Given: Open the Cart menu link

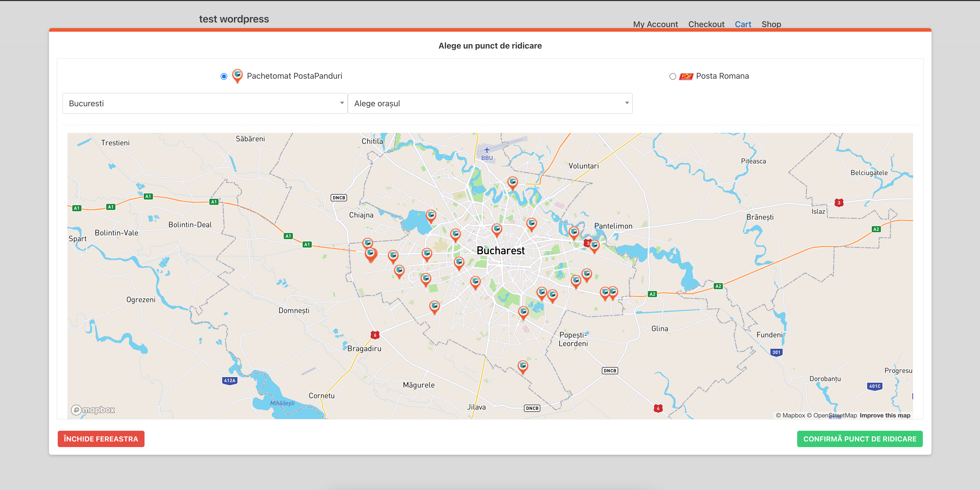Looking at the screenshot, I should 743,24.
